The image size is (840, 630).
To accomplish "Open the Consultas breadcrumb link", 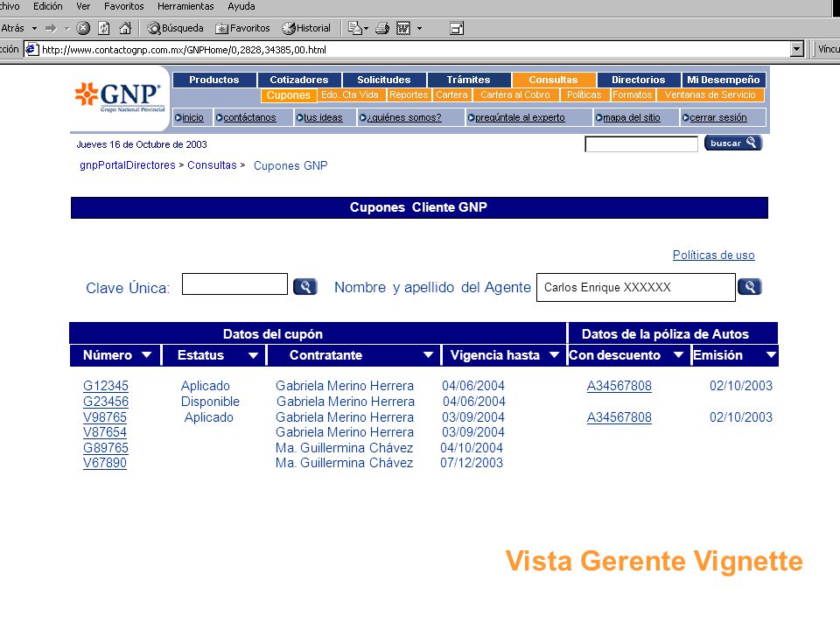I will [x=212, y=165].
